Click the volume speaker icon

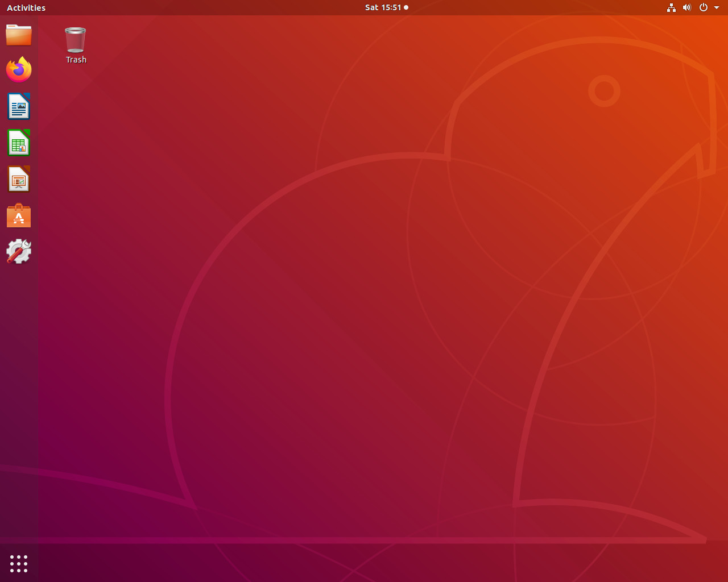(x=687, y=7)
